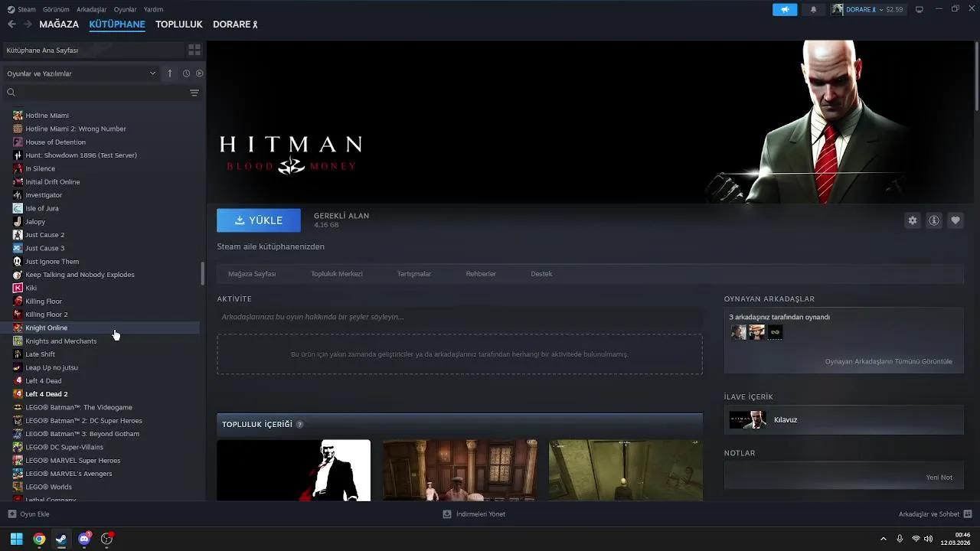Click the Steam taskbar icon
Viewport: 980px width, 551px height.
click(x=61, y=539)
